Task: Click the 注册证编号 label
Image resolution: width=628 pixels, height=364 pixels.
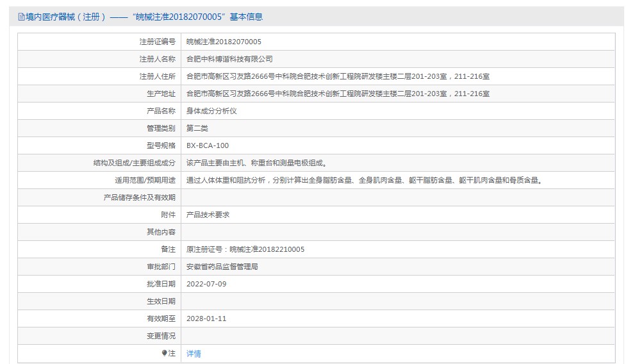Action: pos(158,42)
